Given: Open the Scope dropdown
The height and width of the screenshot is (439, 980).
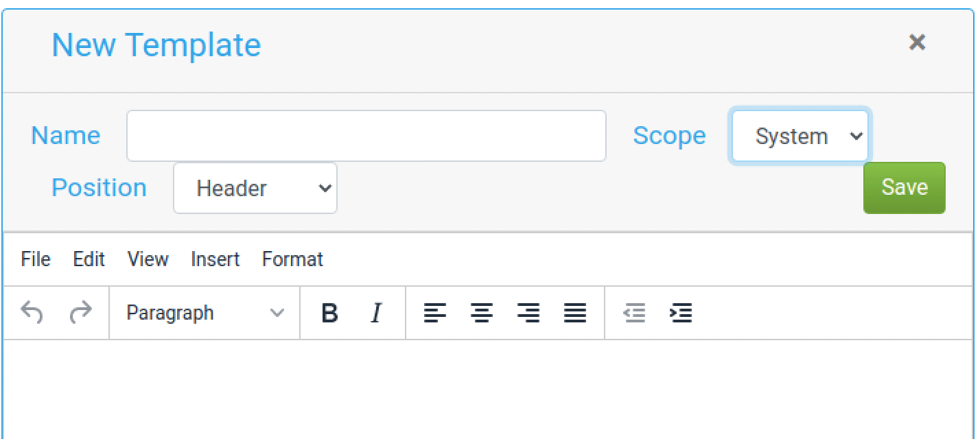Looking at the screenshot, I should (800, 136).
